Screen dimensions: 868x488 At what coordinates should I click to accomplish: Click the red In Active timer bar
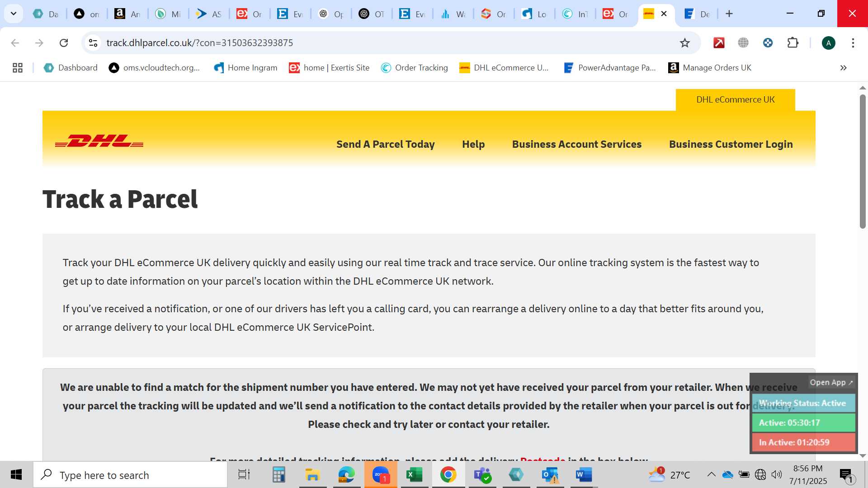[803, 442]
